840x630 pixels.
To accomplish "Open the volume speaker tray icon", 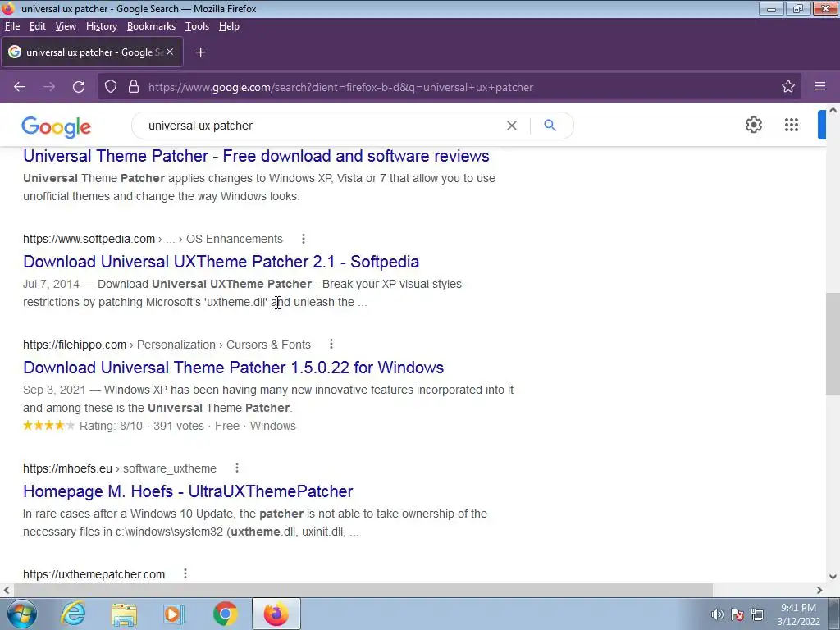I will pyautogui.click(x=717, y=614).
